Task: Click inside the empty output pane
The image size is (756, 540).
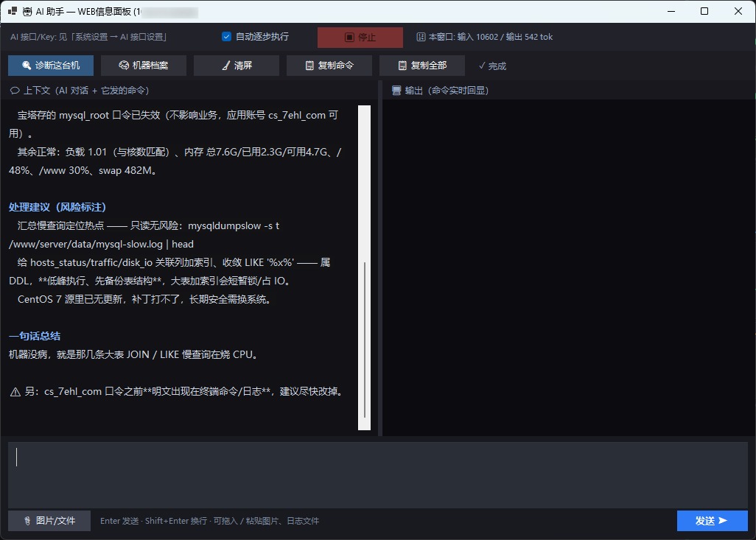Action: (x=569, y=267)
